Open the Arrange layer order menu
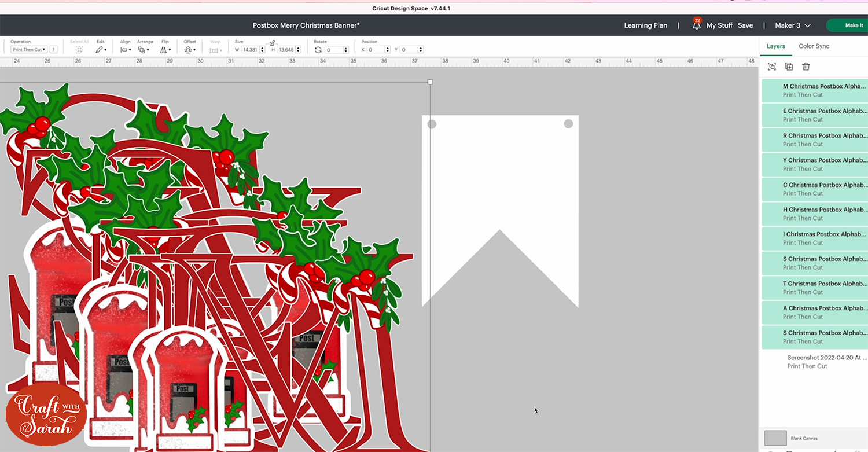This screenshot has width=868, height=452. point(144,50)
